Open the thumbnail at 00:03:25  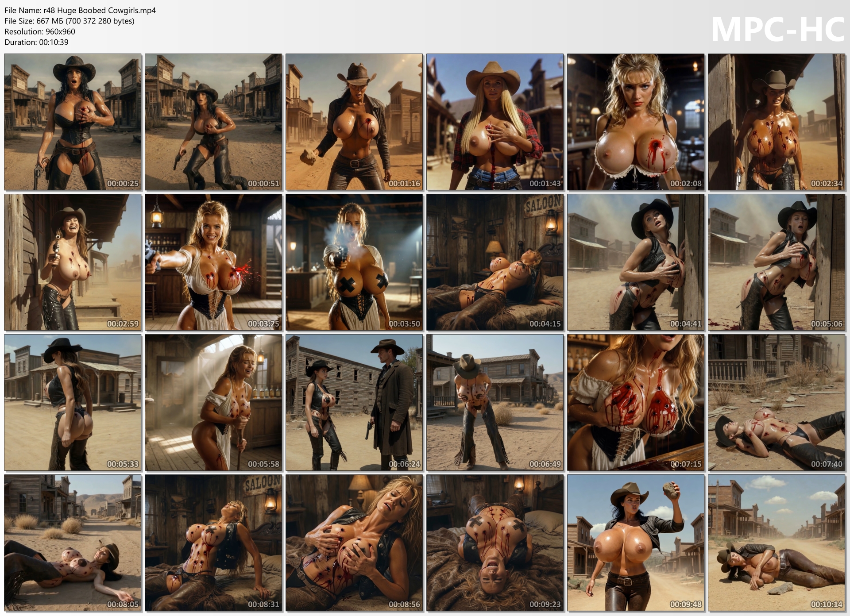click(213, 262)
